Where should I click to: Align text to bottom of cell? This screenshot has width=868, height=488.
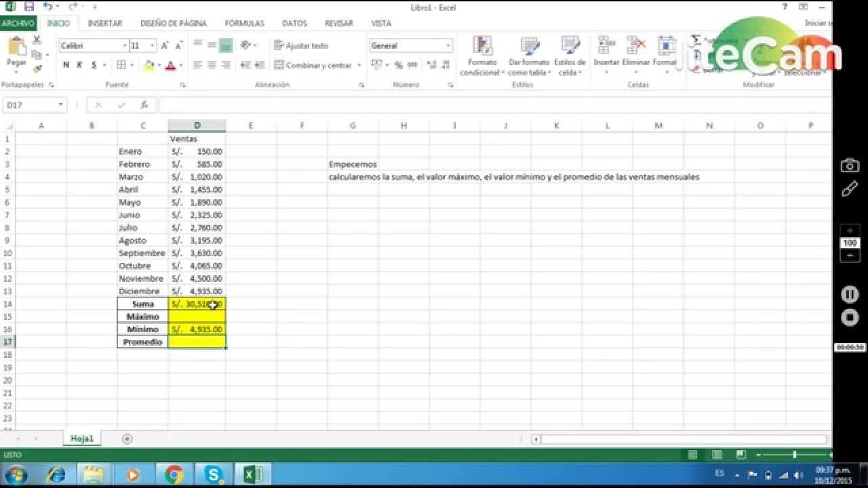point(226,45)
